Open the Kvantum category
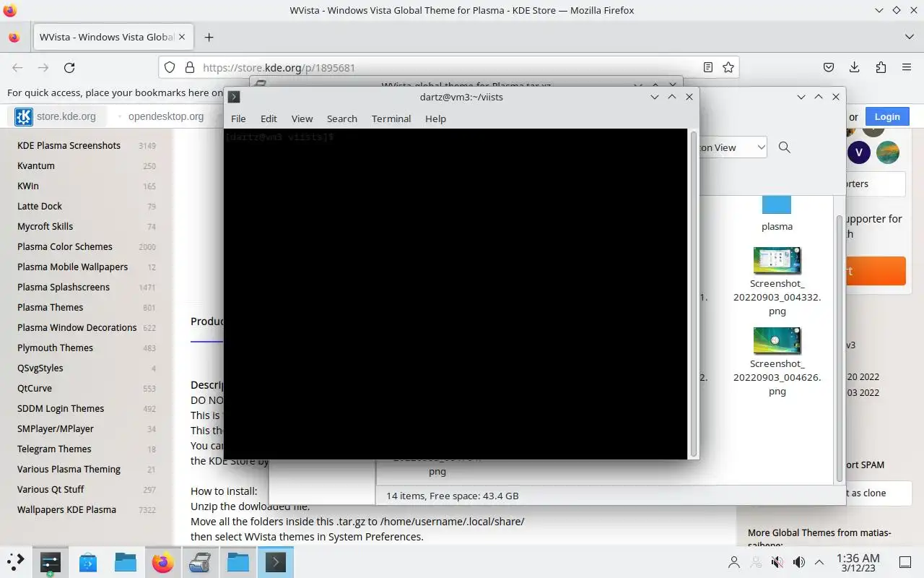Viewport: 924px width, 578px height. coord(36,165)
